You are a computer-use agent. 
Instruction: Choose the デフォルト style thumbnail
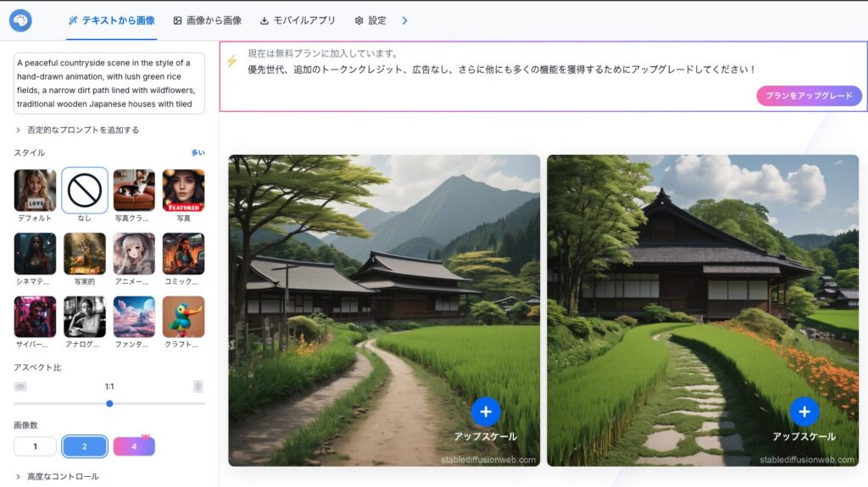point(35,190)
